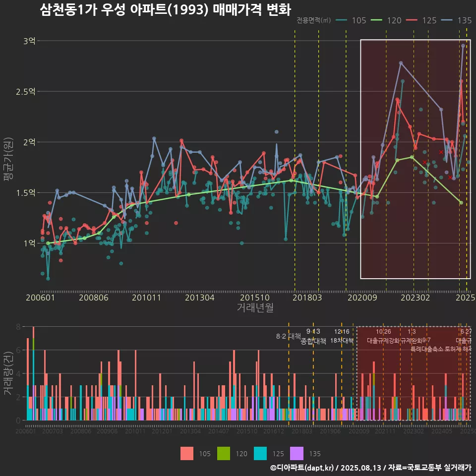
Task: Click 200806 on the price chart x-axis
Action: [x=94, y=297]
